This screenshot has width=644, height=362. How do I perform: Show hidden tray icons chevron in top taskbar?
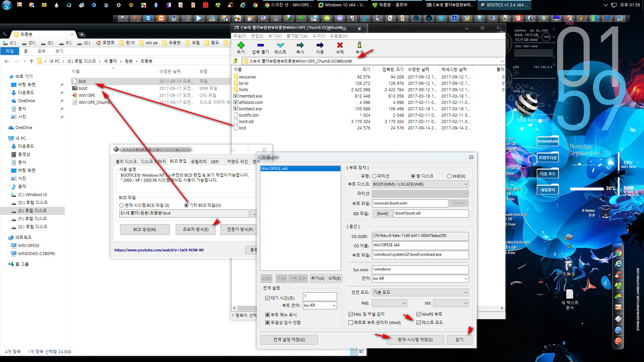(605, 5)
